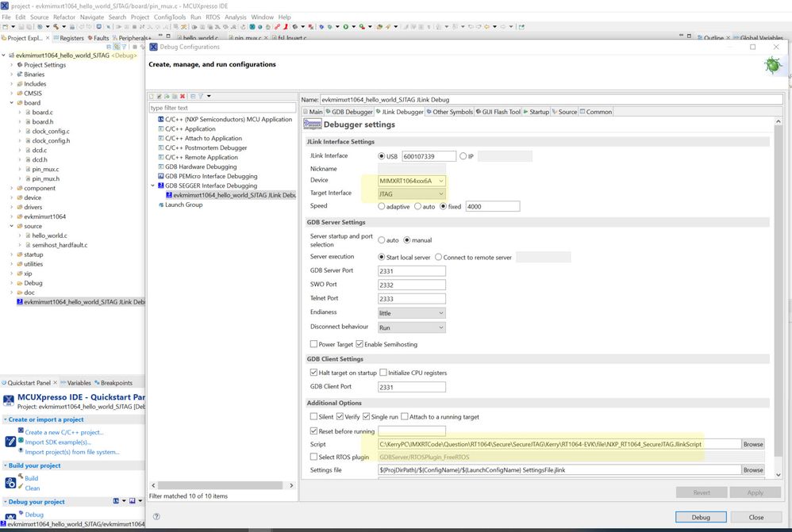Click the GDB PEMicro Interface Debugging icon

coord(161,176)
